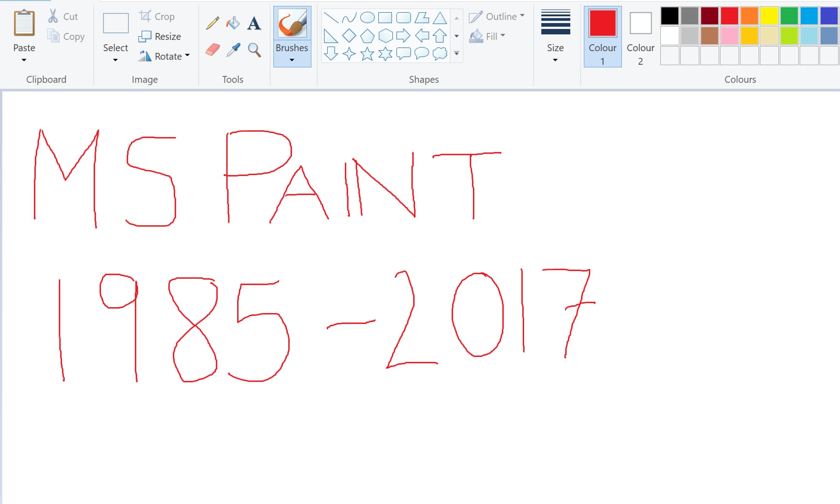Viewport: 840px width, 504px height.
Task: Select the Eraser tool
Action: coord(212,49)
